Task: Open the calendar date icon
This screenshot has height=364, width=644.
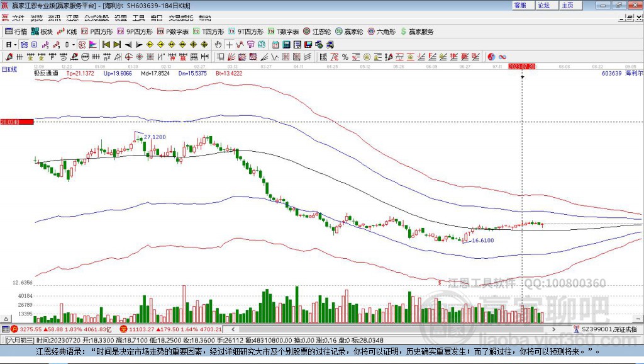Action: pyautogui.click(x=275, y=45)
